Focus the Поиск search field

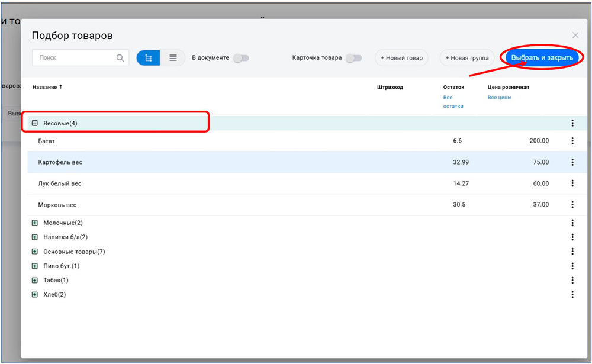click(x=74, y=58)
